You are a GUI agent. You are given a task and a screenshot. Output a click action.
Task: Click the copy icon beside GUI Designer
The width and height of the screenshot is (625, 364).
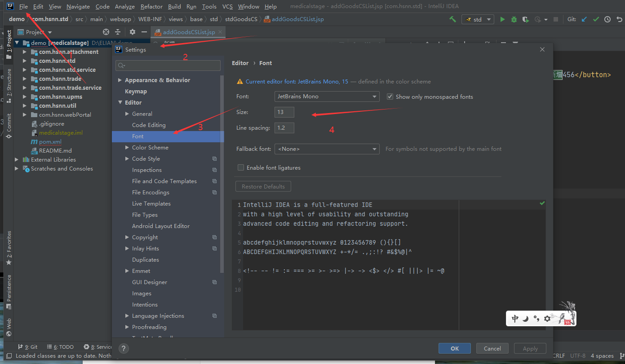(214, 282)
